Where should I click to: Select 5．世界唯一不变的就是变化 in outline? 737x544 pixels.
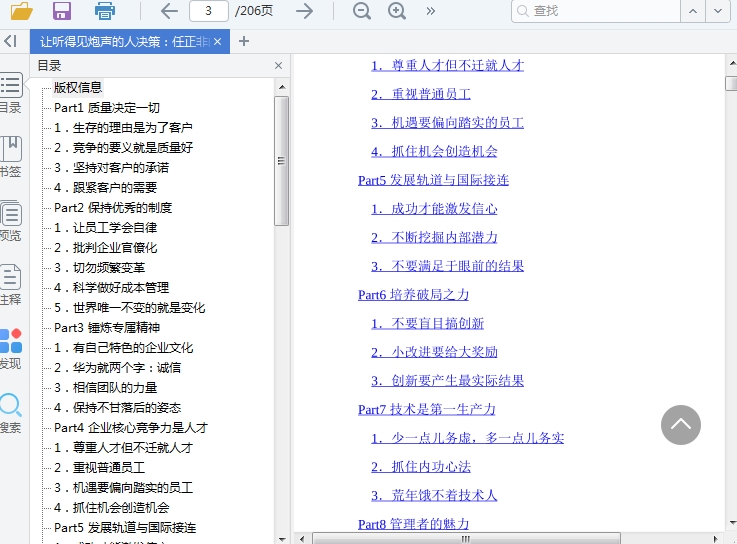pyautogui.click(x=129, y=307)
